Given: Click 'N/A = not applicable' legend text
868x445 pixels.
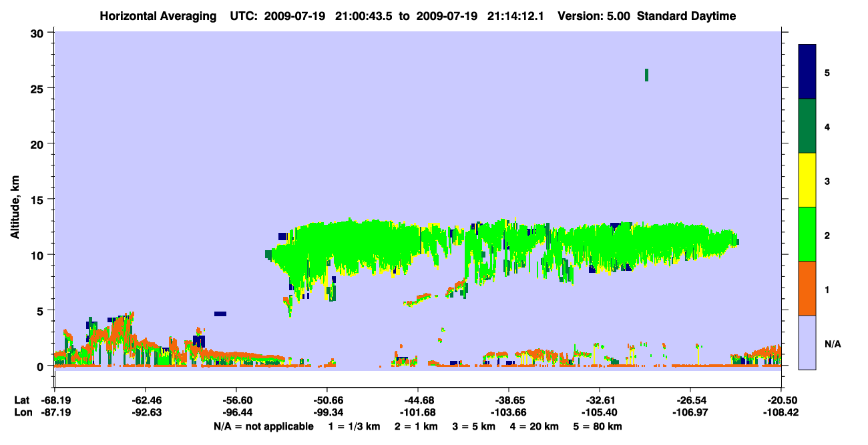Looking at the screenshot, I should click(263, 426).
